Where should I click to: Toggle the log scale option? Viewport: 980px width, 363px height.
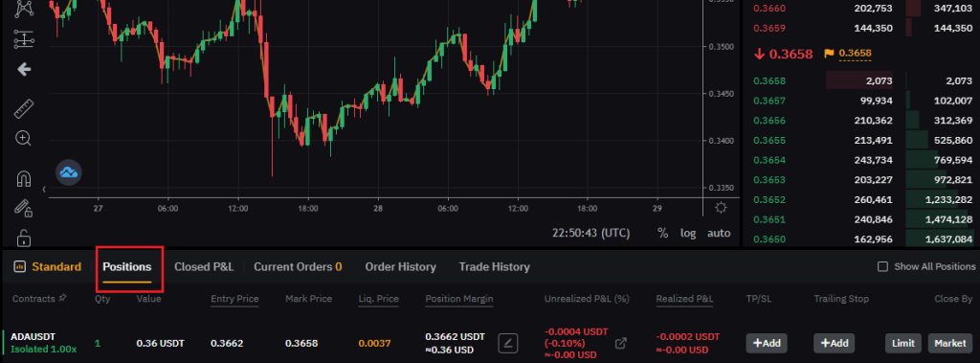pos(688,233)
